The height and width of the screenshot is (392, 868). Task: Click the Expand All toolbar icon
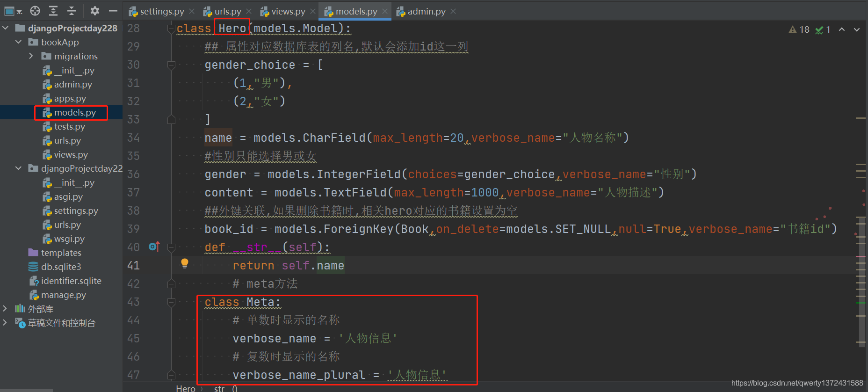pos(53,11)
